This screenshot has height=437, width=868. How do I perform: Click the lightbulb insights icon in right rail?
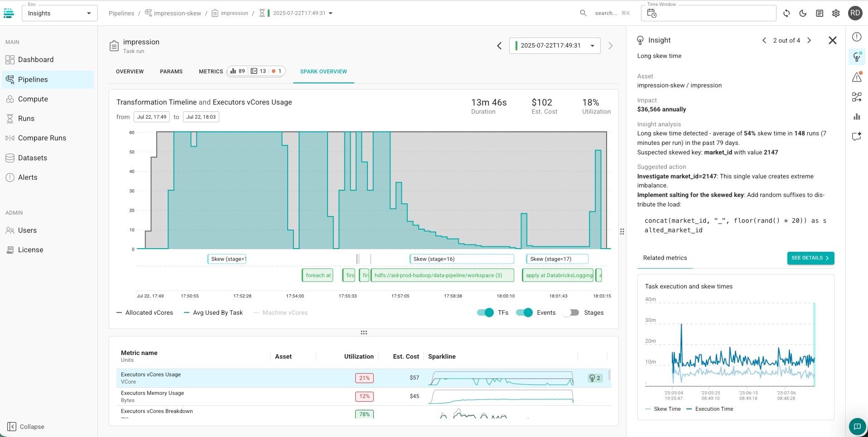(857, 57)
